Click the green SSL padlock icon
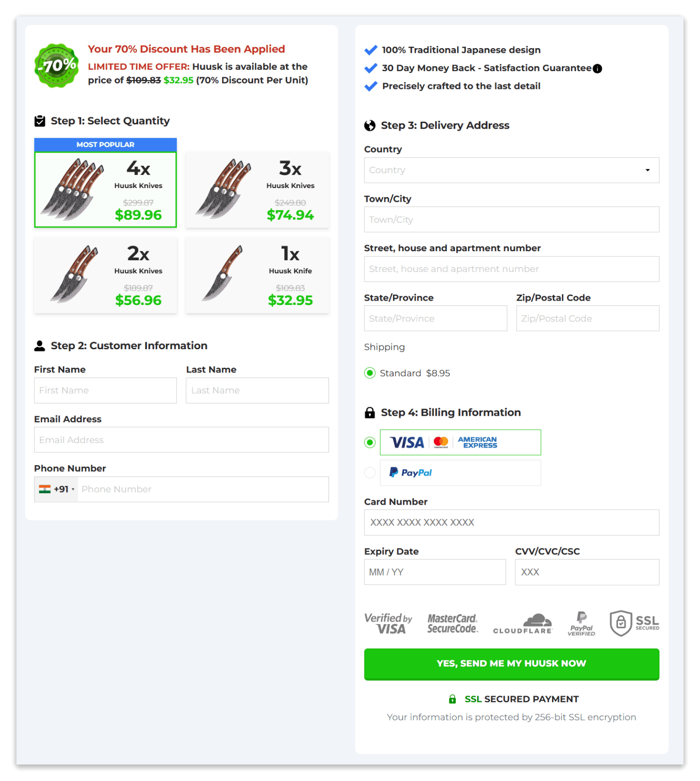 pyautogui.click(x=452, y=699)
